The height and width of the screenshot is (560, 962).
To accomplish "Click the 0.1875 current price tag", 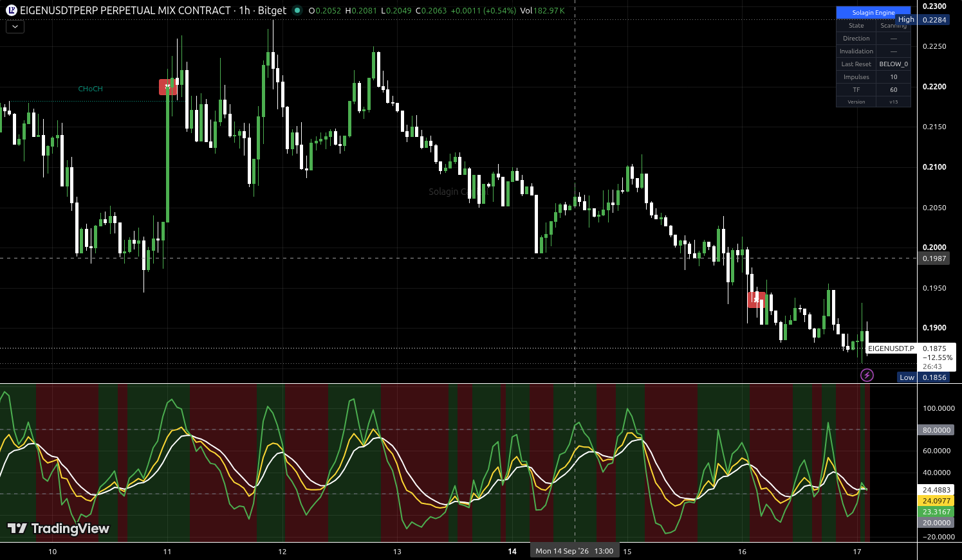I will point(934,348).
